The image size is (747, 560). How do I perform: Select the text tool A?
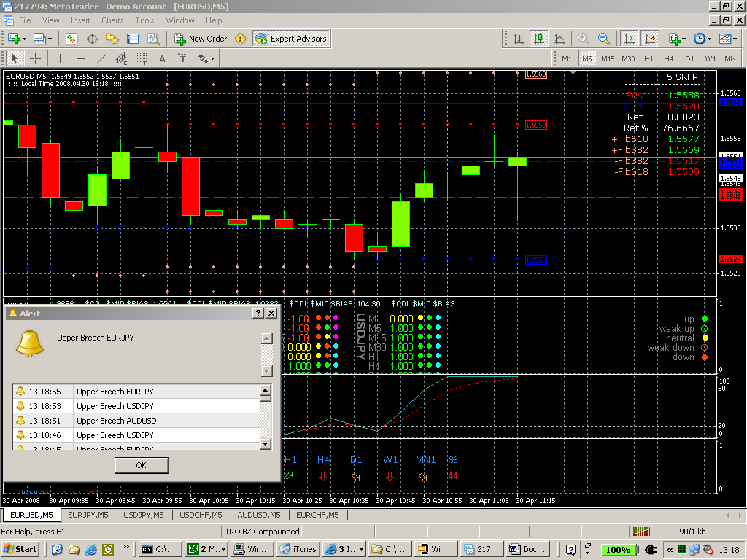(163, 58)
